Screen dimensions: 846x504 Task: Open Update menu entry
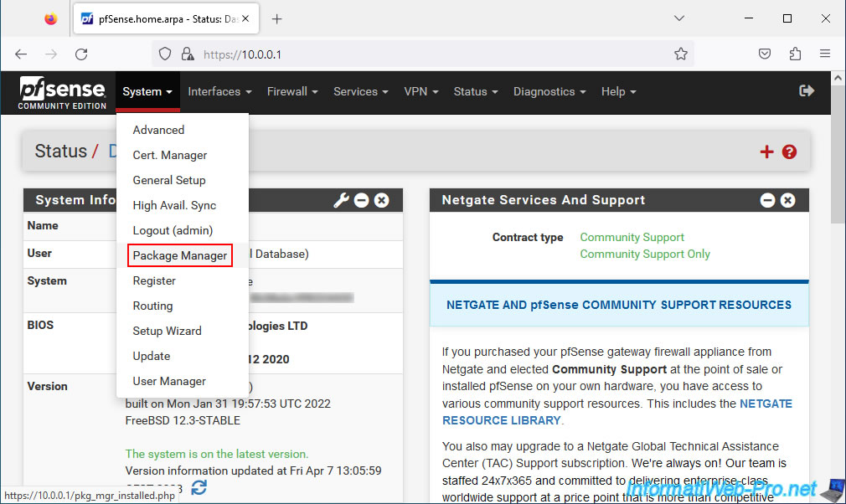pos(151,357)
